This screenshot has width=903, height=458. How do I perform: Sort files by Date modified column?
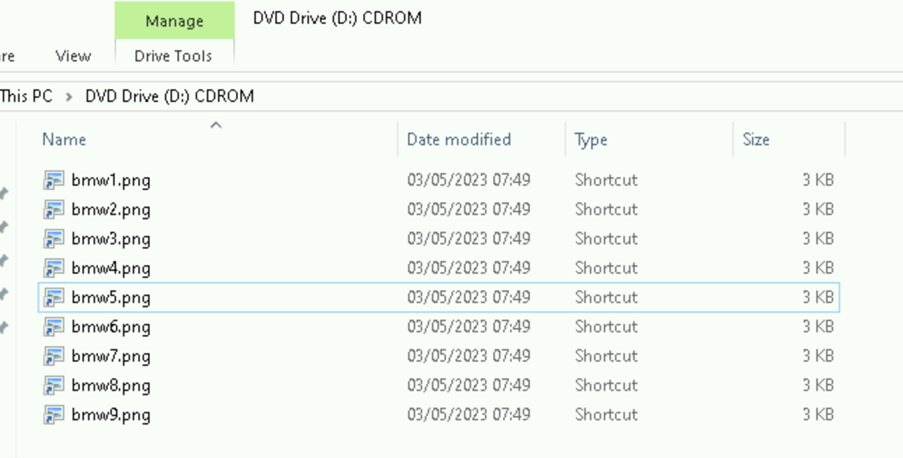point(459,140)
